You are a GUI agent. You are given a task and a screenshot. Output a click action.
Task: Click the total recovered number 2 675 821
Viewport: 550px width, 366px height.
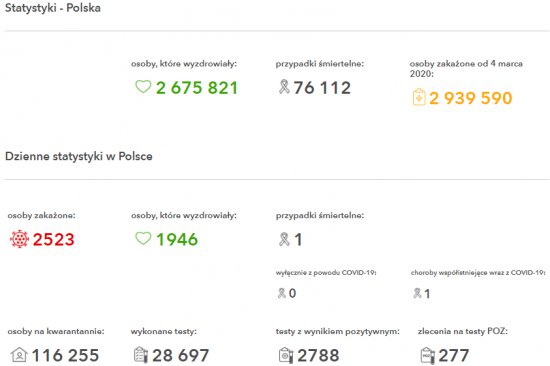click(x=197, y=88)
